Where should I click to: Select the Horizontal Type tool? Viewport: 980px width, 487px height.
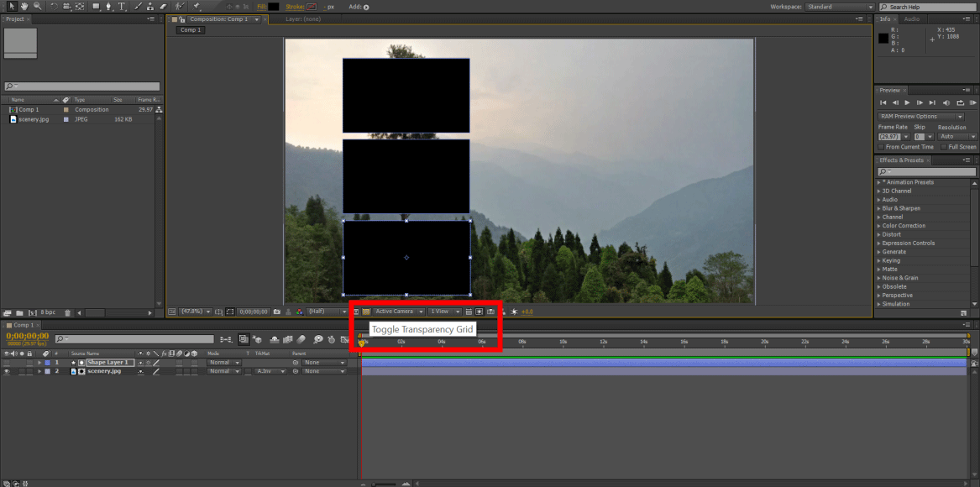[122, 6]
